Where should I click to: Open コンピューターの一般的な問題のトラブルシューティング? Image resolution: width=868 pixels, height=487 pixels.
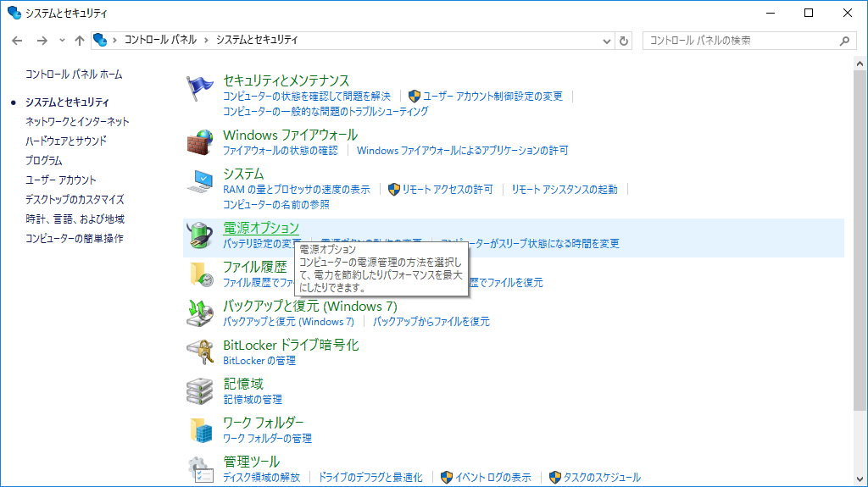click(325, 111)
